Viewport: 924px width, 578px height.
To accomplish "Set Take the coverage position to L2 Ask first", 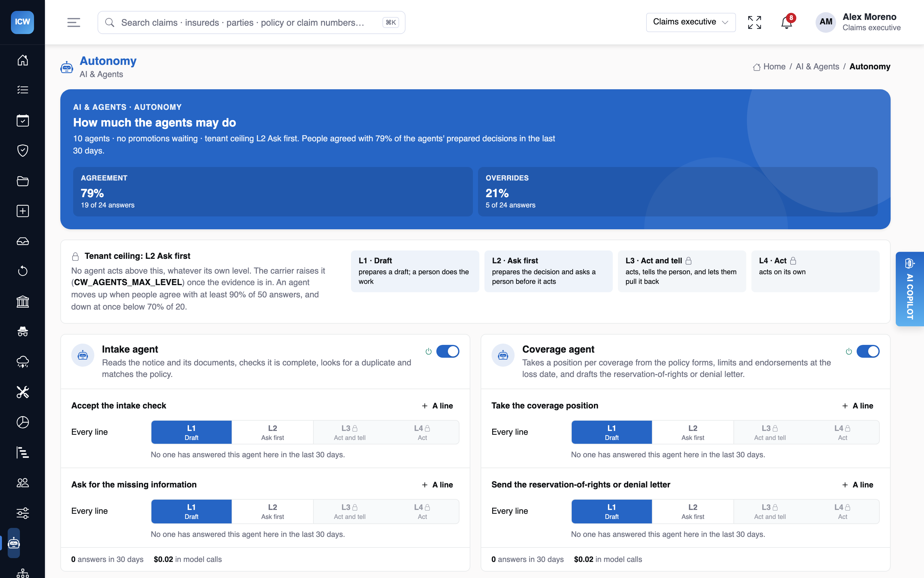I will point(693,432).
